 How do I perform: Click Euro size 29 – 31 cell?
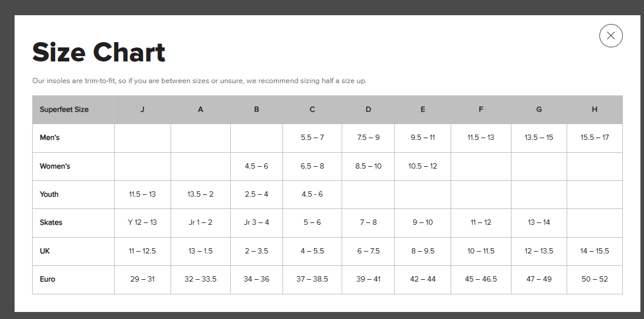(142, 279)
